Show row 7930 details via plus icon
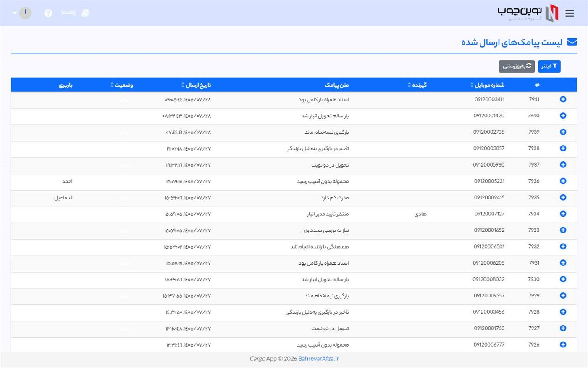Viewport: 588px width, 368px height. pos(563,279)
